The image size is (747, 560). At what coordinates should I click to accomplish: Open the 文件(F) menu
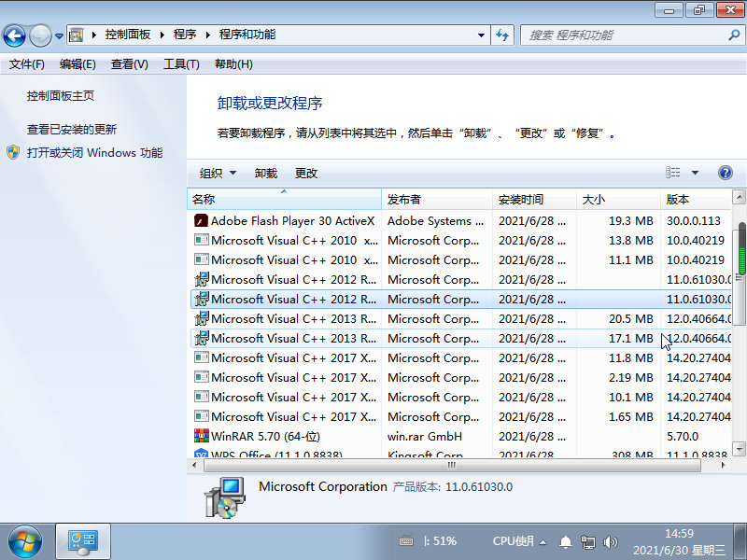click(x=27, y=64)
